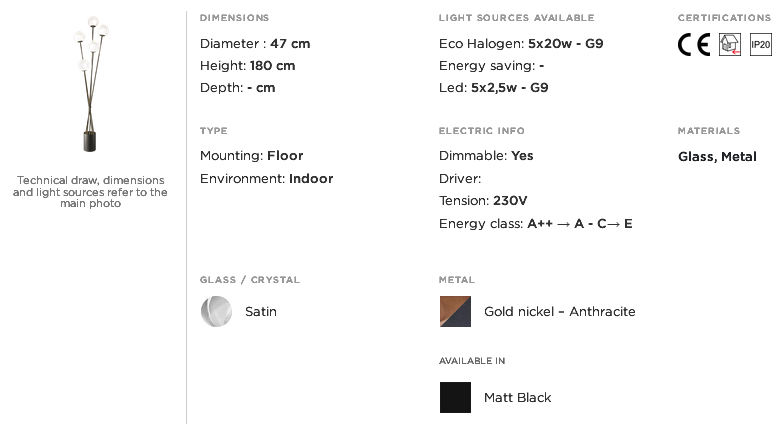Choose the Gold nickel Anthracite metal swatch

tap(455, 312)
